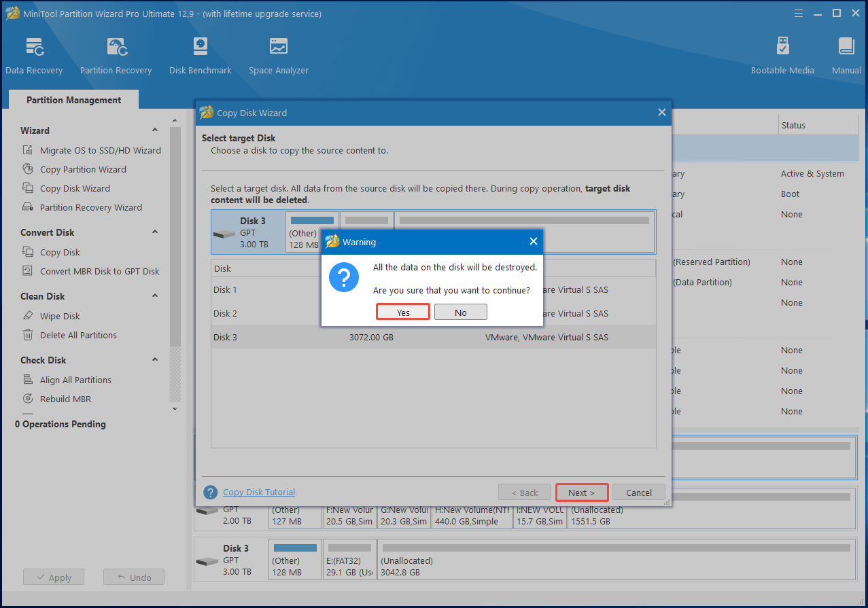Click the Apply button
This screenshot has height=608, width=868.
(53, 577)
